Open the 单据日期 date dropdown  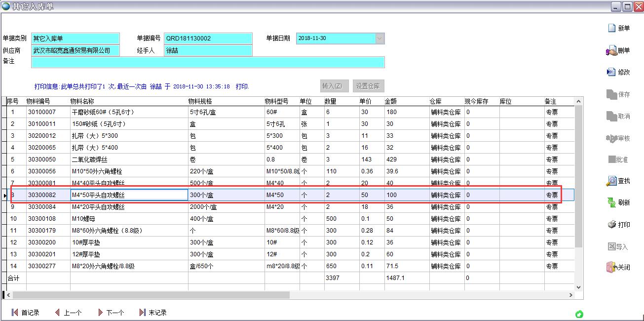coord(379,39)
